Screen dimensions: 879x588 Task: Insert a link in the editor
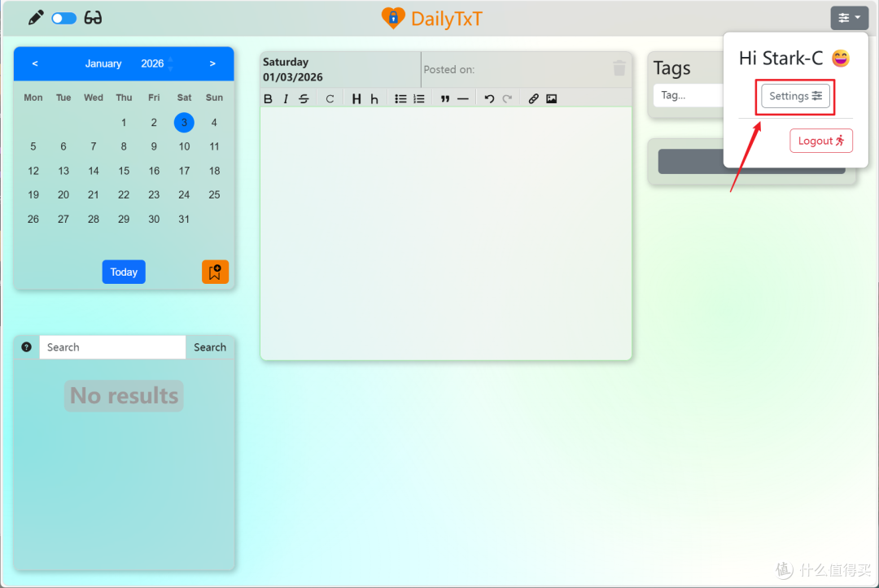point(533,99)
